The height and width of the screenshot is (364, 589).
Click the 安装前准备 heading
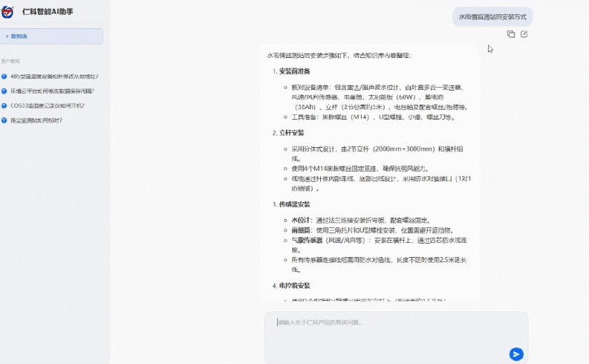[294, 71]
